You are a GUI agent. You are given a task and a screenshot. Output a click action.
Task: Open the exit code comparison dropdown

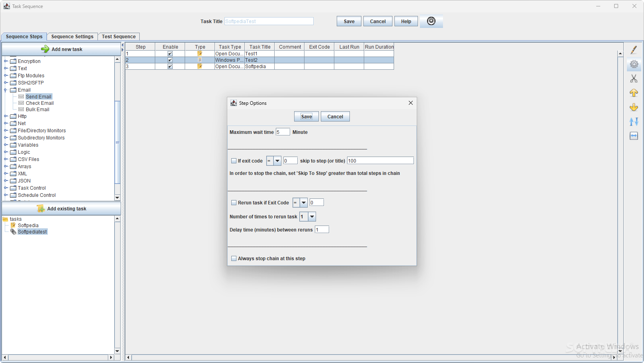[277, 161]
